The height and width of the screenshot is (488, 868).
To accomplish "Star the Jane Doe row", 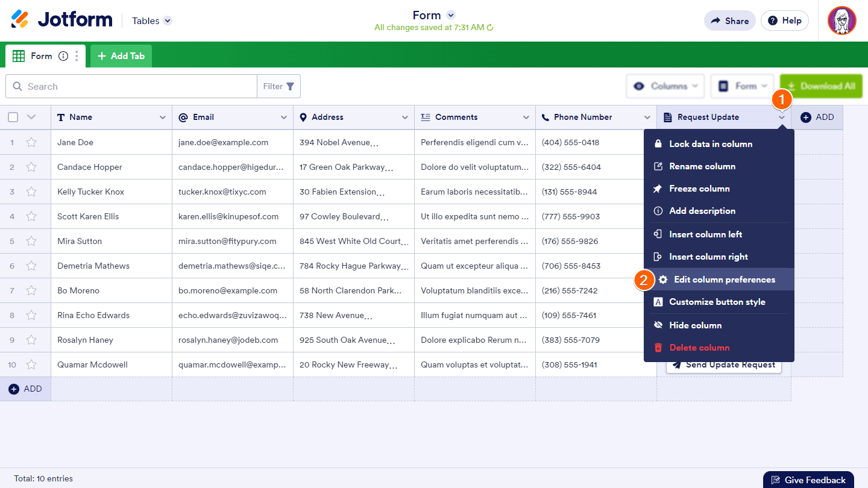I will (31, 143).
